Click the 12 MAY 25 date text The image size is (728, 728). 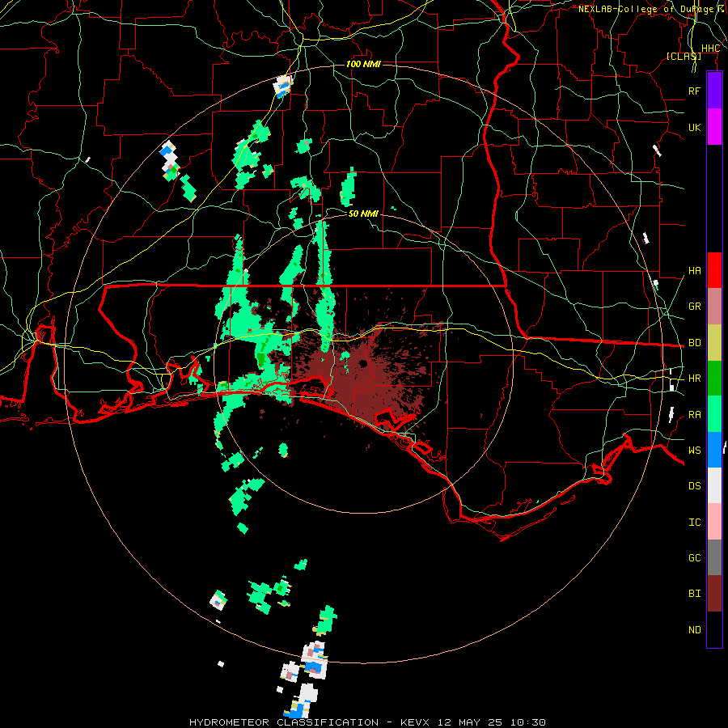click(470, 722)
